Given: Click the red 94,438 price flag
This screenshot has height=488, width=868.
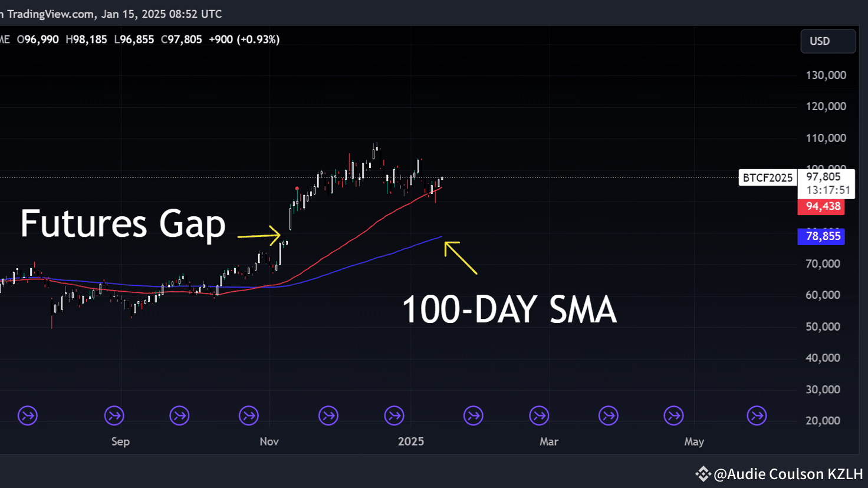Looking at the screenshot, I should pyautogui.click(x=821, y=206).
